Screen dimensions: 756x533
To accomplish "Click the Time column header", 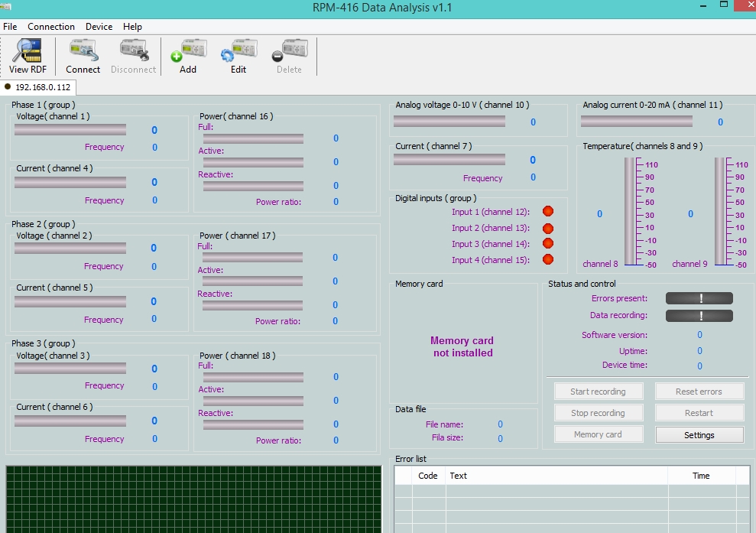I will tap(702, 476).
